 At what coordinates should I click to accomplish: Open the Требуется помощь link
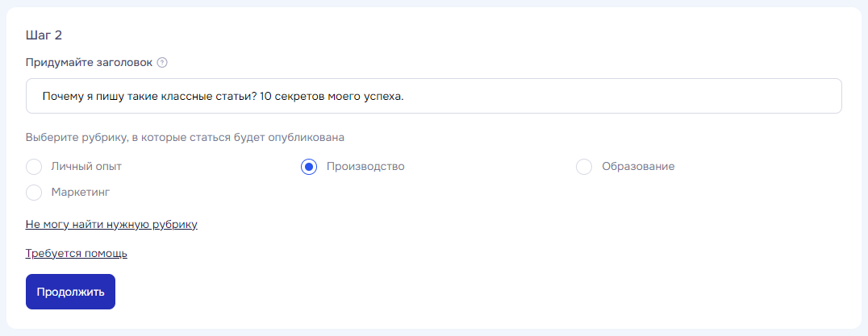pos(77,254)
